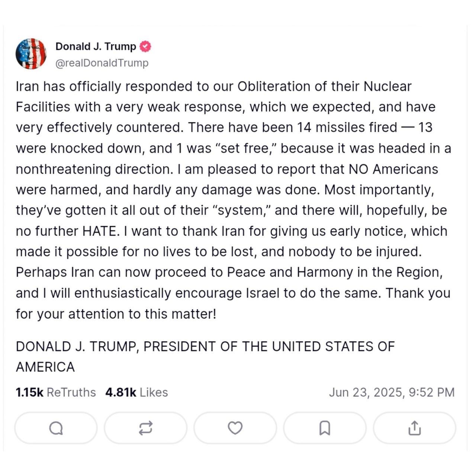View the 1.15k ReTruths list

point(55,392)
